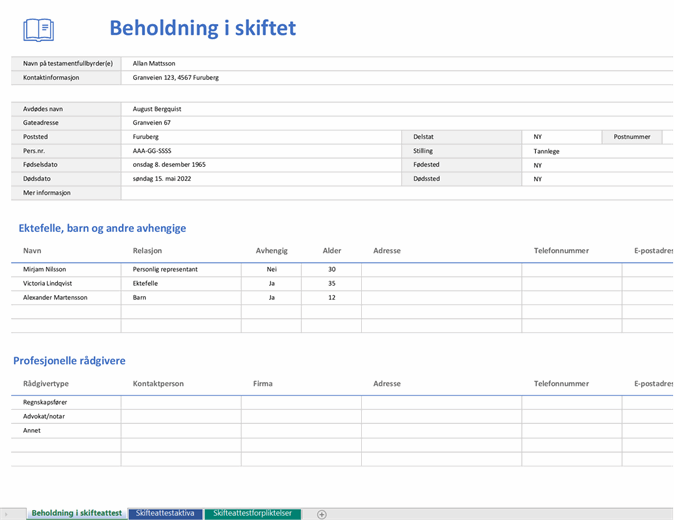Click the Kontaktinformasjon label cell
675x520 pixels.
pos(66,77)
